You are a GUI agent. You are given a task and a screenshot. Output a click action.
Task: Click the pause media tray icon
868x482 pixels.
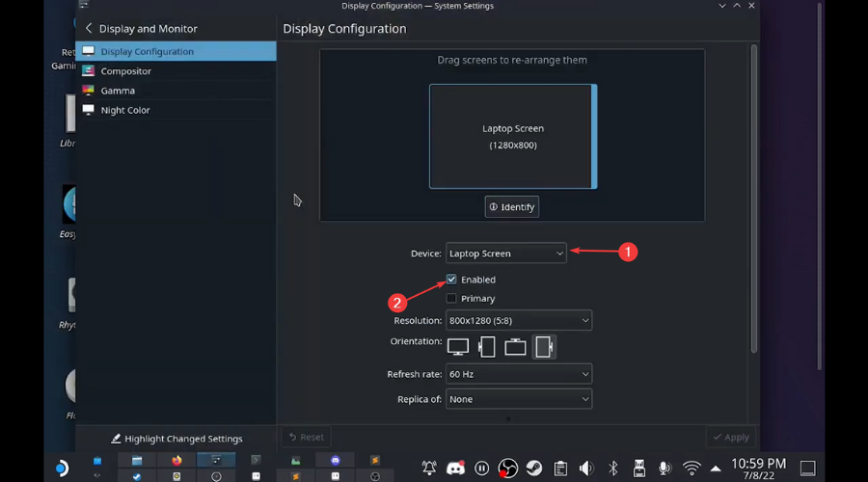point(481,469)
